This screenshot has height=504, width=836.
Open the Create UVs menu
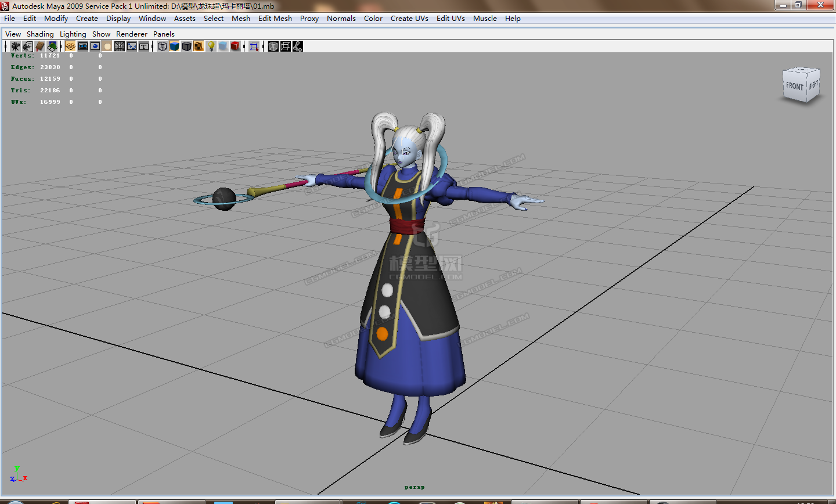click(x=409, y=18)
